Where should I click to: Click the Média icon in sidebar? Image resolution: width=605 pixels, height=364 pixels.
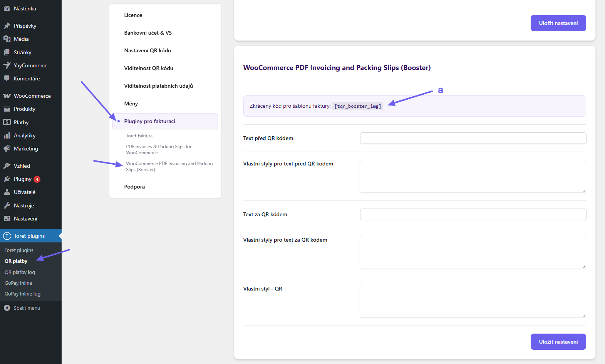pos(7,39)
